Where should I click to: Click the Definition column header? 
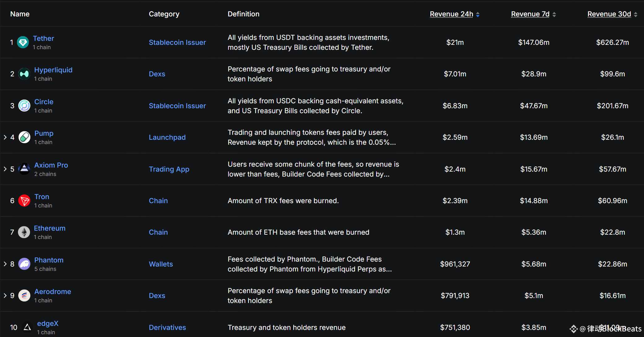pos(243,14)
